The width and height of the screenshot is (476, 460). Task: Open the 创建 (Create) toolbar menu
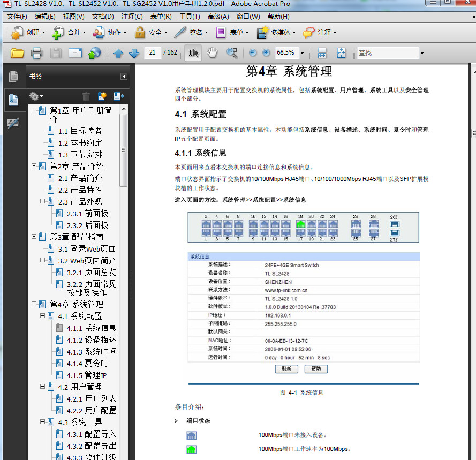28,32
